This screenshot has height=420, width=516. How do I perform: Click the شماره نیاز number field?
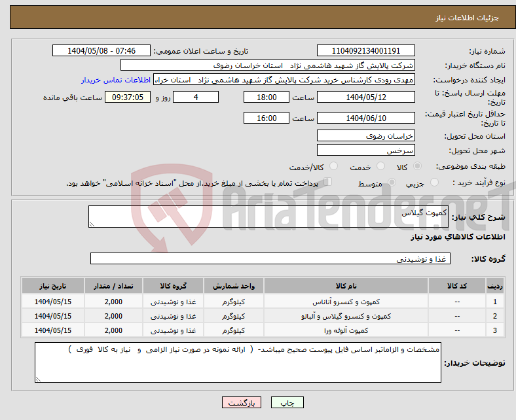tap(365, 50)
